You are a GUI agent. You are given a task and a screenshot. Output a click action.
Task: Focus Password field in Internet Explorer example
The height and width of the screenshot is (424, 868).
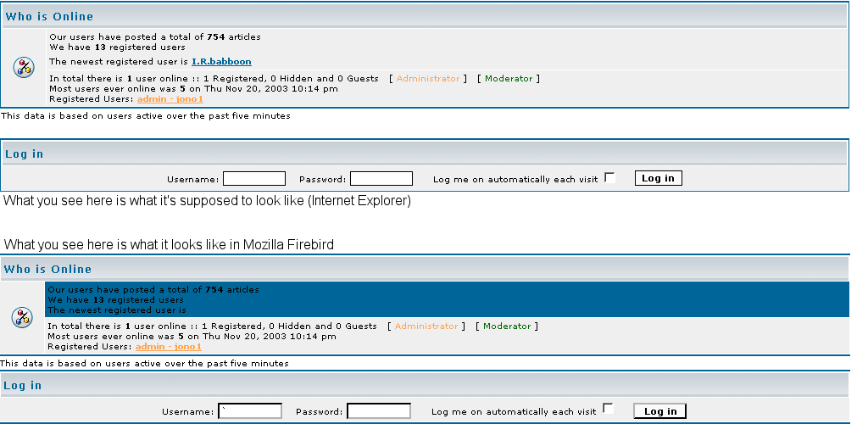381,179
